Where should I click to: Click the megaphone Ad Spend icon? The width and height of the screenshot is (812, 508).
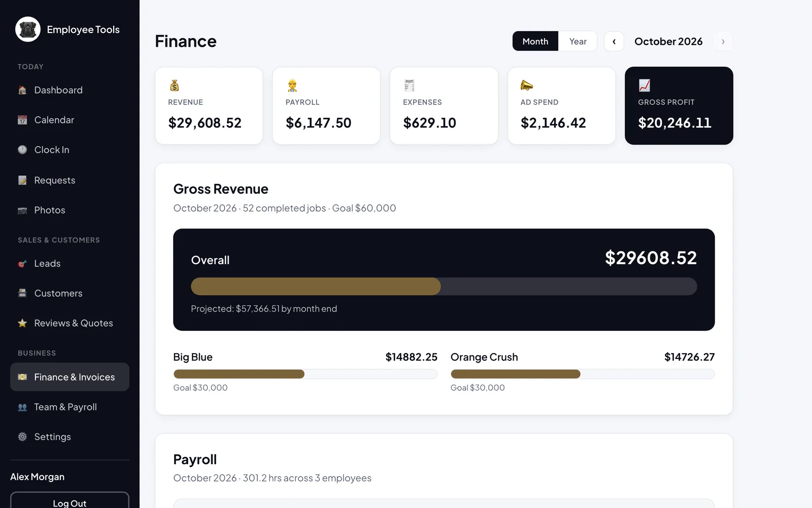527,85
